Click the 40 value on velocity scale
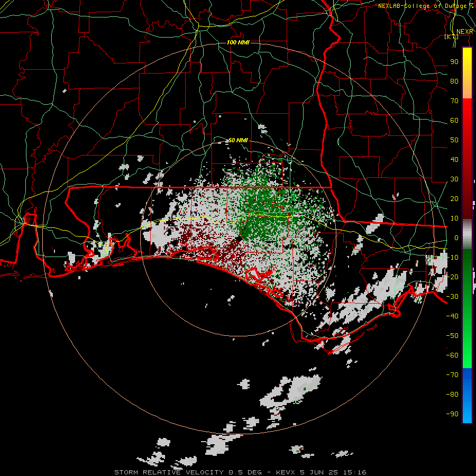The image size is (476, 476). (454, 159)
